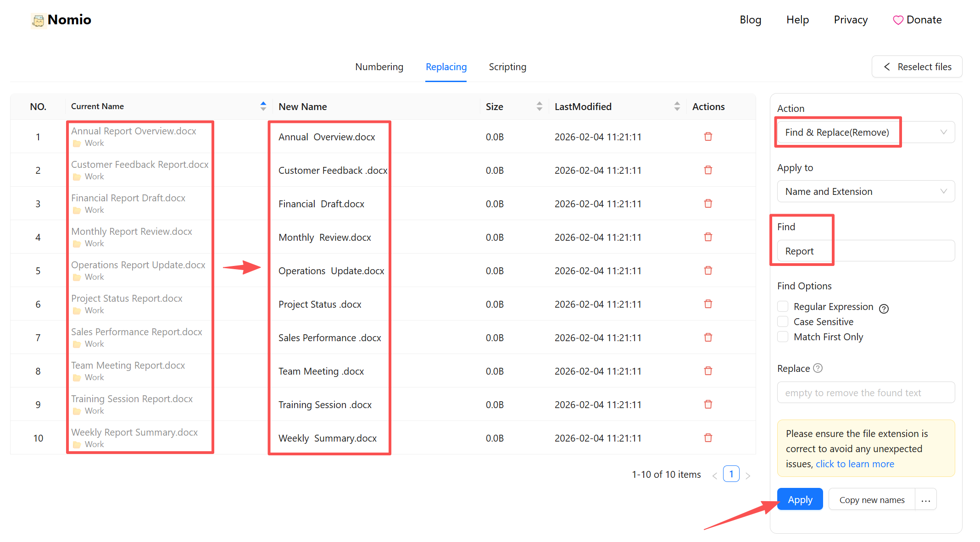Screen dimensions: 980x542
Task: Click the Nomio logo icon
Action: 39,21
